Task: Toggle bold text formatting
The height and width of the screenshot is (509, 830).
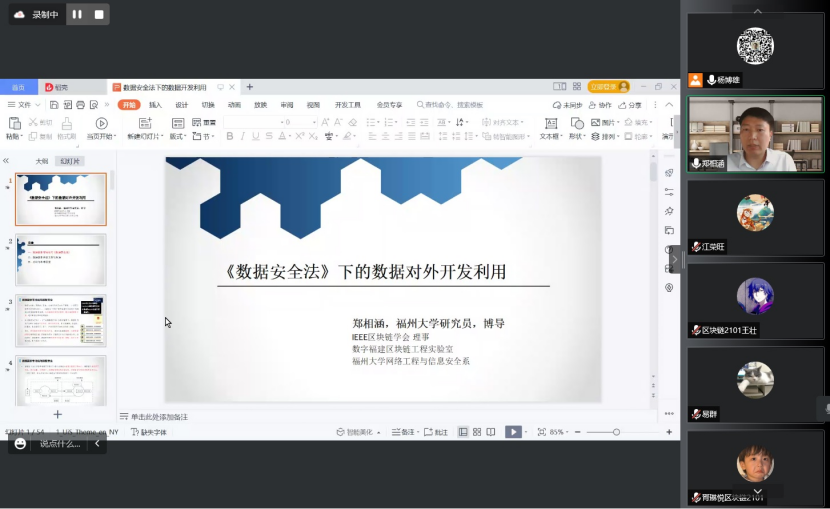Action: (x=229, y=136)
